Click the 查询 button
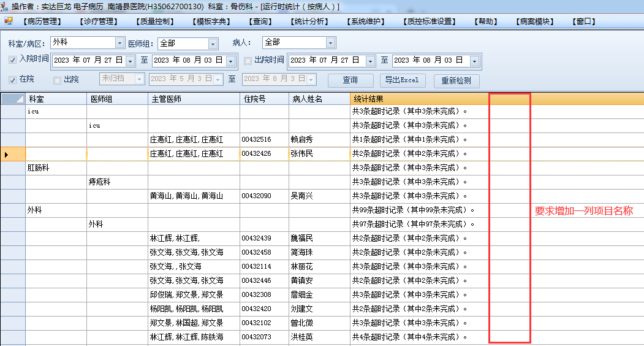Screen dimensions: 644x346 350,80
